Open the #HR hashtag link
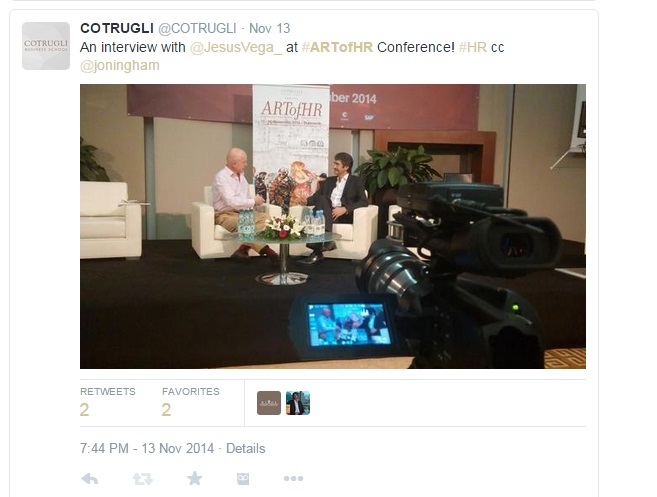This screenshot has height=497, width=657. pos(473,47)
